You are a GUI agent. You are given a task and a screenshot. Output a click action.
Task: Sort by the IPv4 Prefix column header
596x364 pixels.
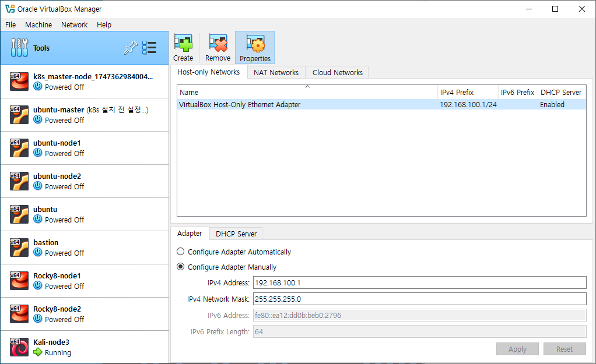point(468,92)
